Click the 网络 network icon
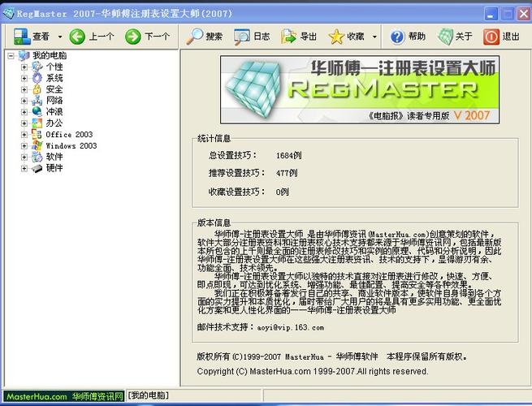Image resolution: width=532 pixels, height=406 pixels. click(x=37, y=101)
